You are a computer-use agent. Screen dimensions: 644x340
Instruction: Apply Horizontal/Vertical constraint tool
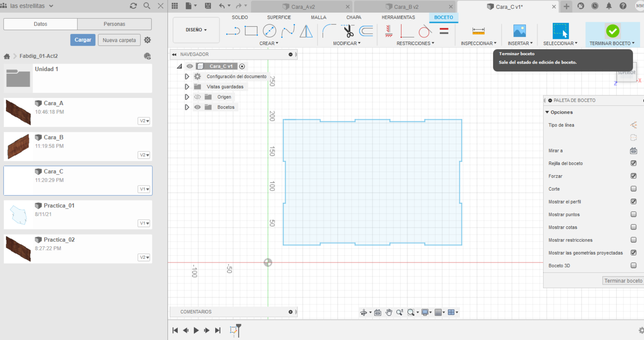click(389, 31)
